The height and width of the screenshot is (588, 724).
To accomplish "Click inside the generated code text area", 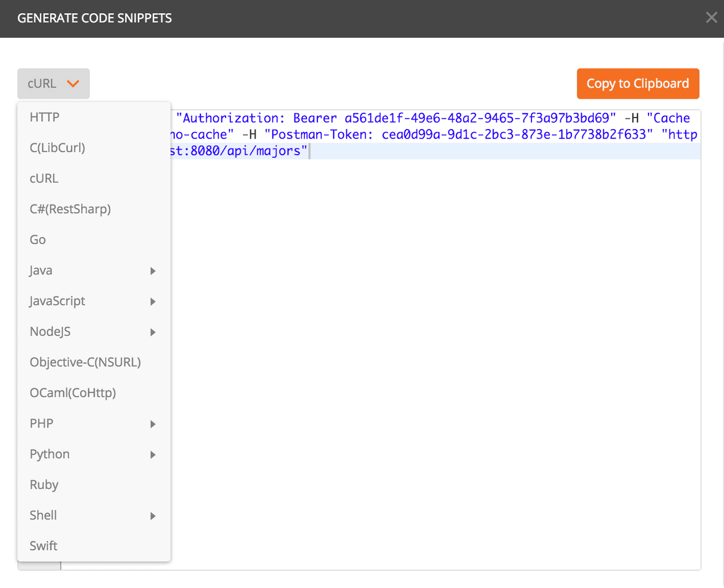I will tap(435, 341).
